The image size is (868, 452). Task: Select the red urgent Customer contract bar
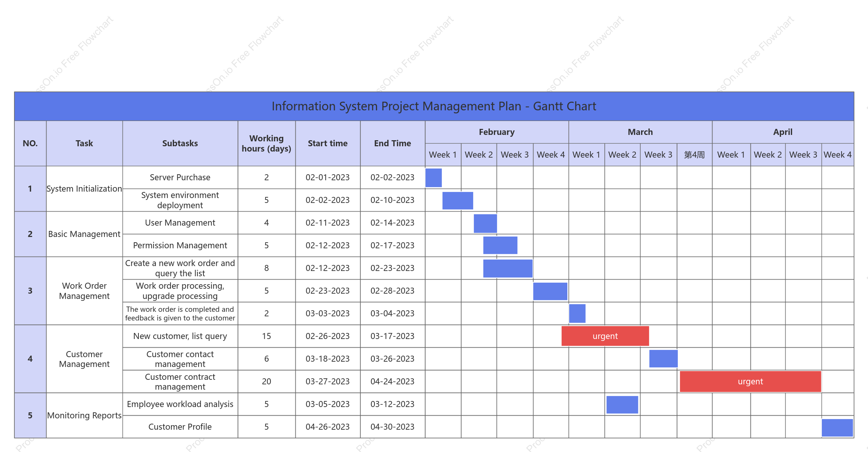pos(750,381)
